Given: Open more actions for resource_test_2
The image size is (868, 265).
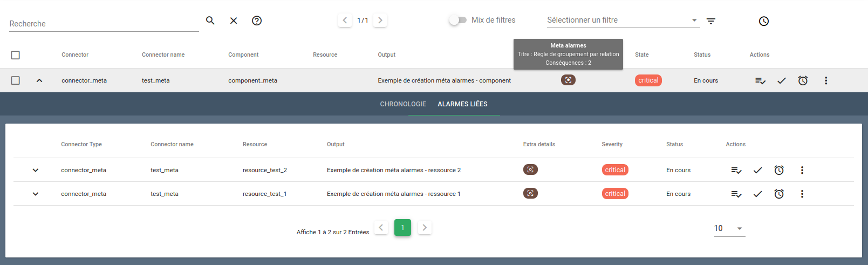Looking at the screenshot, I should pyautogui.click(x=802, y=170).
